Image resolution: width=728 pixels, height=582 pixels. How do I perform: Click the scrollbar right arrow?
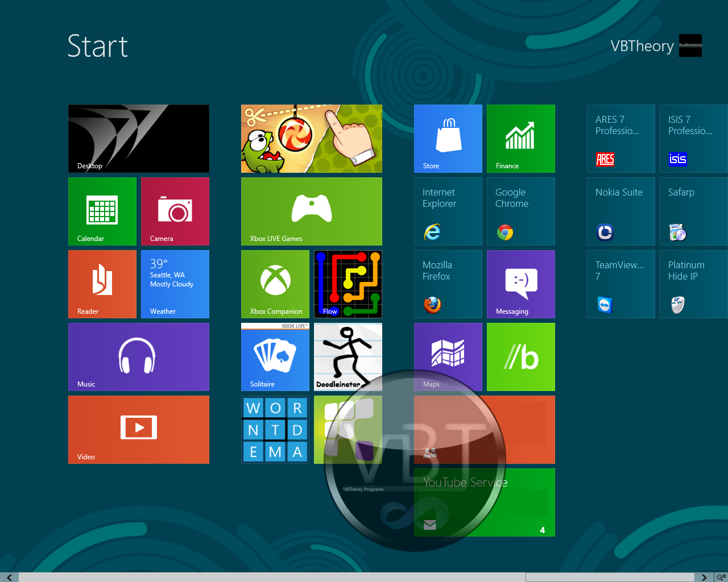(x=704, y=577)
